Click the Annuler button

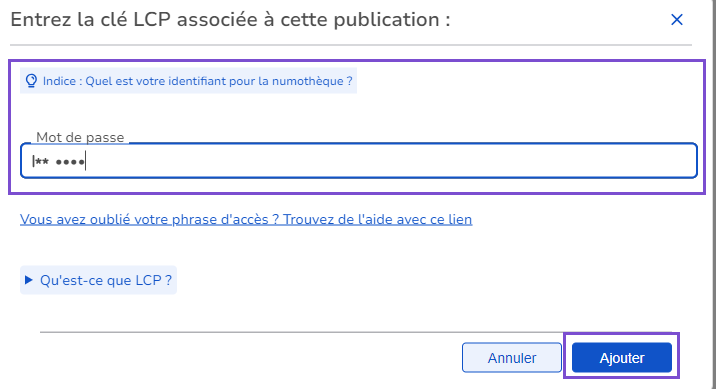(511, 357)
